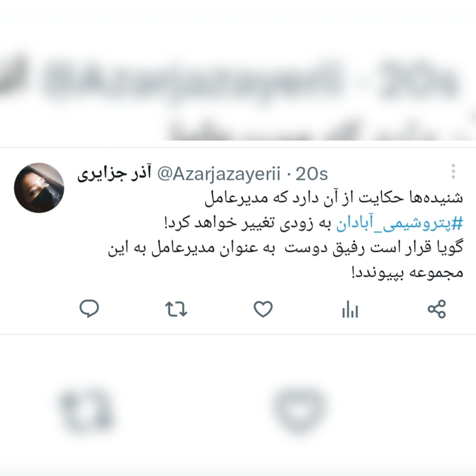Open profile via display name آذر جزایری
The width and height of the screenshot is (476, 476).
[114, 174]
